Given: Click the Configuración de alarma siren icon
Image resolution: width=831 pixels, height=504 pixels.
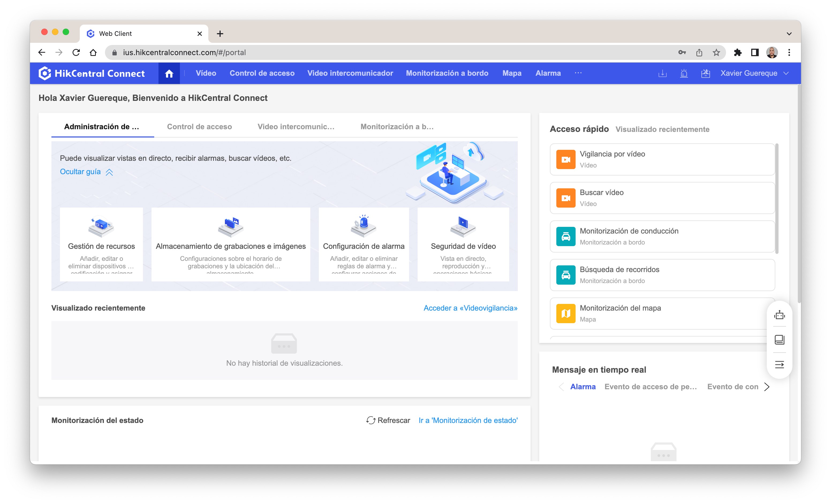Looking at the screenshot, I should coord(364,226).
